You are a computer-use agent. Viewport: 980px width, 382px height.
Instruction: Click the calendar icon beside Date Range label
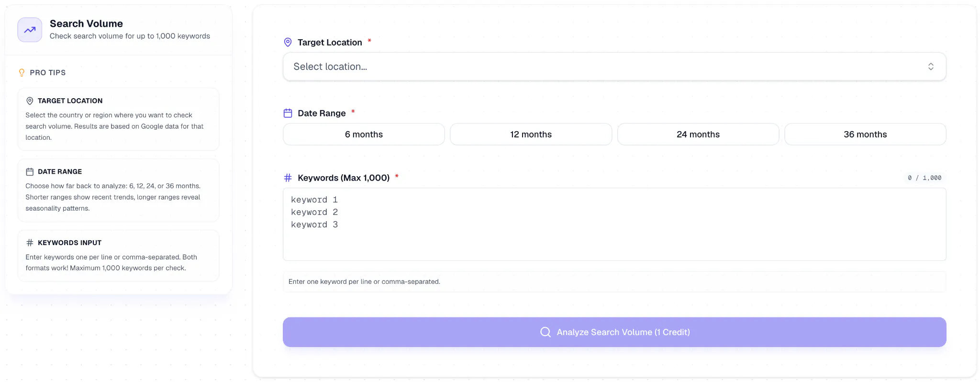288,113
